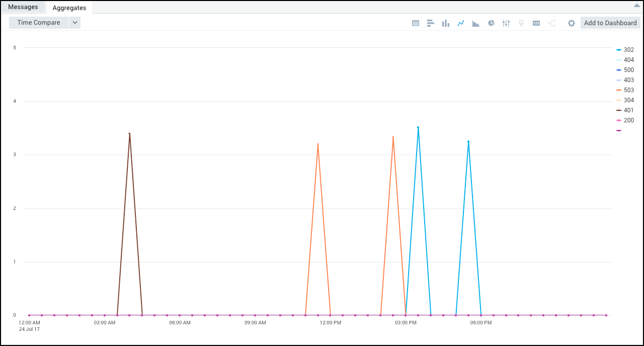This screenshot has width=644, height=346.
Task: Choose the pie chart icon
Action: [491, 23]
